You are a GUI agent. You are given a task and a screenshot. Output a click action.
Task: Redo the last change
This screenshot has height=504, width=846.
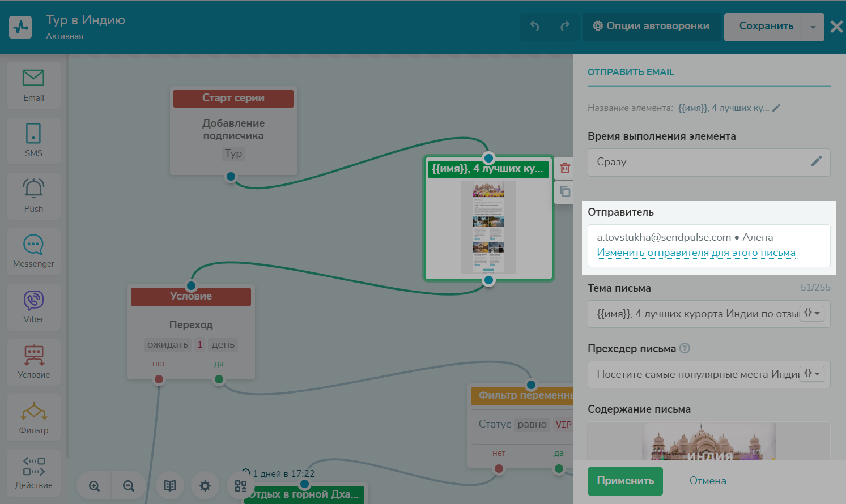pyautogui.click(x=565, y=26)
